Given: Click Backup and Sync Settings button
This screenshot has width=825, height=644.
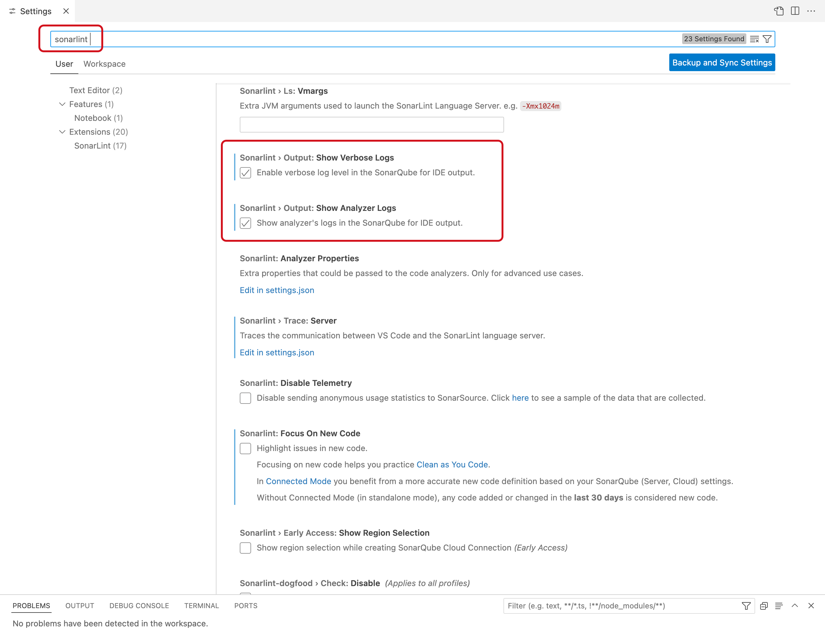Looking at the screenshot, I should (x=722, y=62).
